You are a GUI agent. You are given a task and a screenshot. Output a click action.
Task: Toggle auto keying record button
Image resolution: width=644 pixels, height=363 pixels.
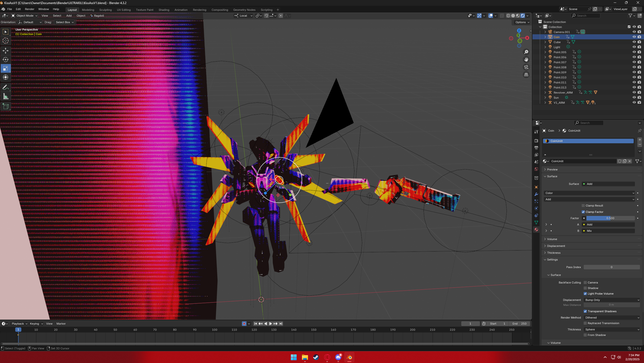pyautogui.click(x=244, y=324)
